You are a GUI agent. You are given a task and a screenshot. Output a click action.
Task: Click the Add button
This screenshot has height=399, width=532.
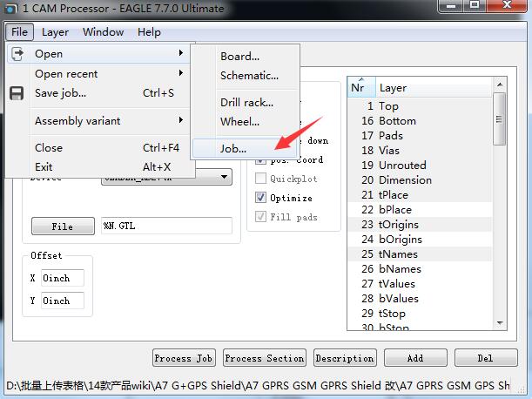point(415,358)
